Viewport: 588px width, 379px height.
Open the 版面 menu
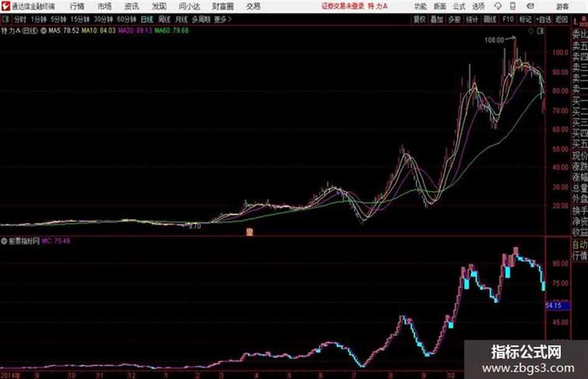[439, 6]
